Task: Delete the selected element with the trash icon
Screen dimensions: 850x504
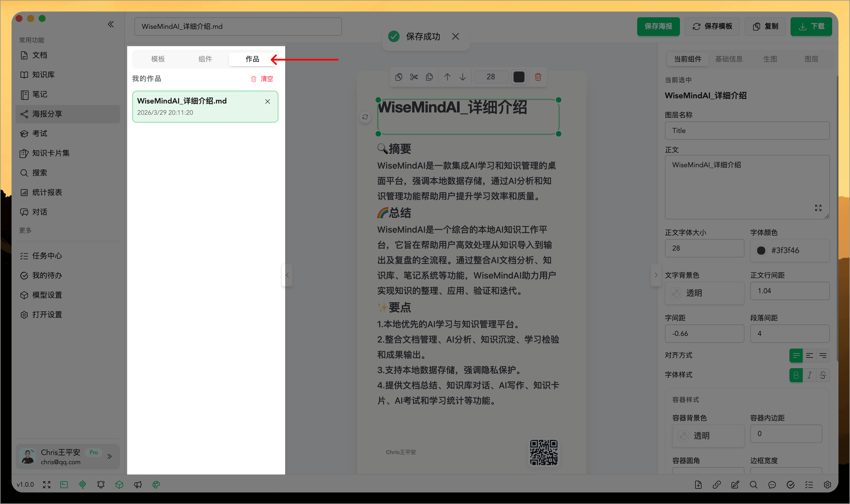Action: point(537,77)
